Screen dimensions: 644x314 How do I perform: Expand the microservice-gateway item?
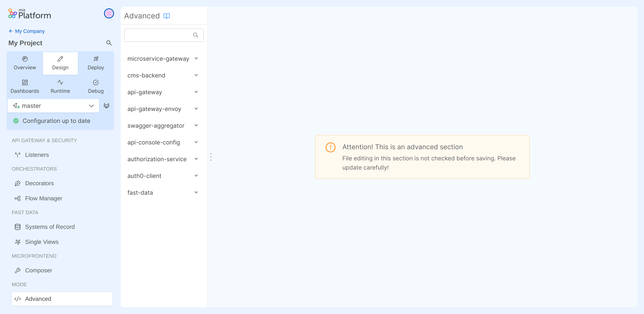(x=196, y=59)
